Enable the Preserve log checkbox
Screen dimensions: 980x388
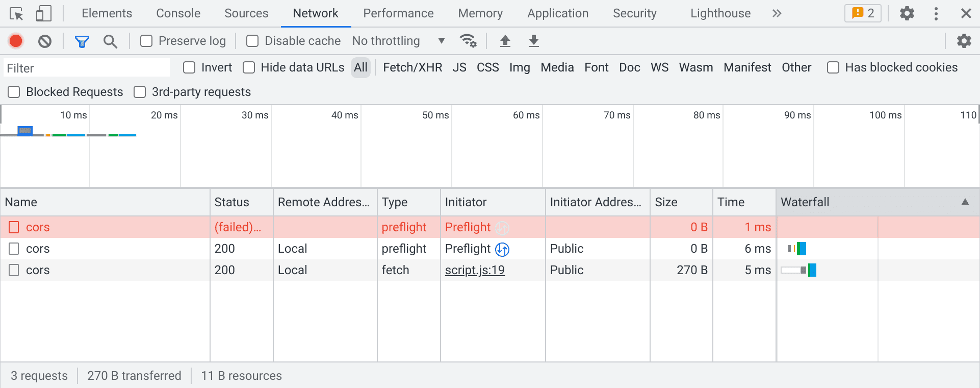pyautogui.click(x=146, y=41)
